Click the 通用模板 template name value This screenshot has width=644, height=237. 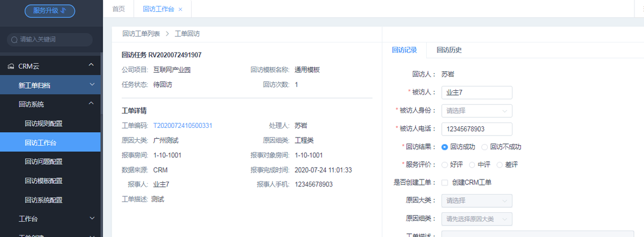(308, 70)
